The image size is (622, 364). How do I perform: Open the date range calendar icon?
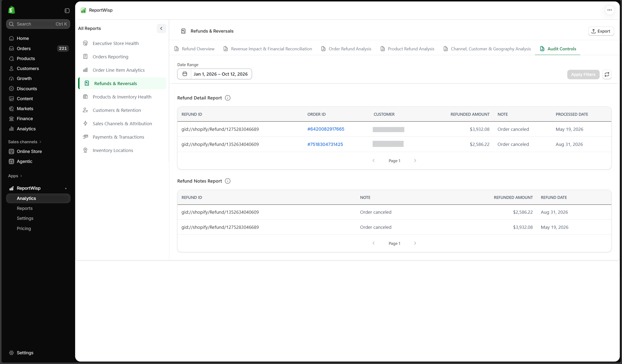(x=185, y=74)
